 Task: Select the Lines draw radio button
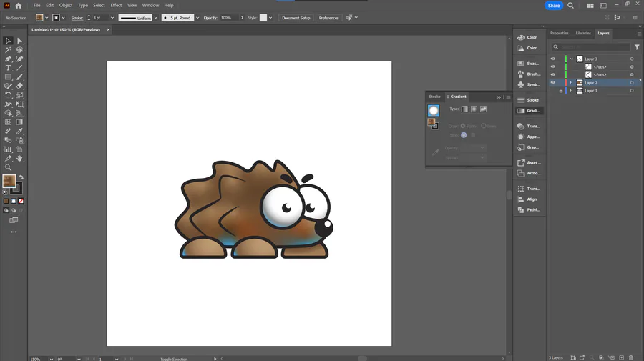pos(484,126)
